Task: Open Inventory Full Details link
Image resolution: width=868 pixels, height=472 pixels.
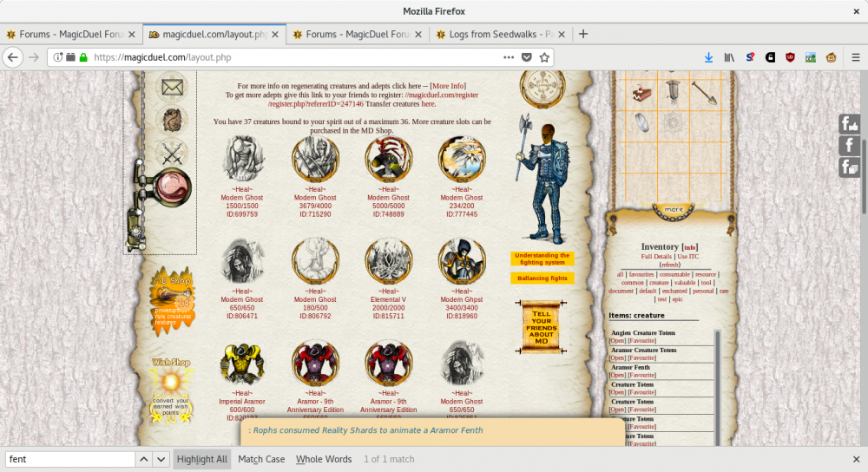Action: (x=656, y=256)
